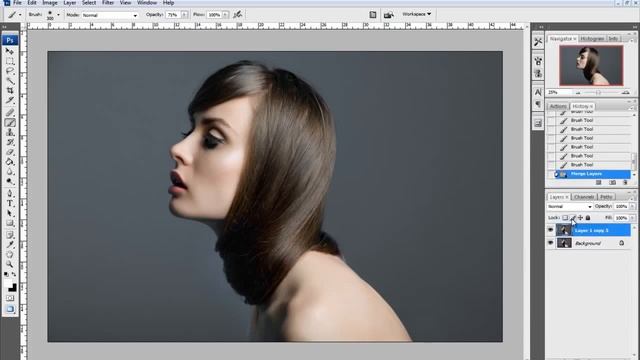Image resolution: width=640 pixels, height=360 pixels.
Task: Select the Notes tool
Action: coord(10,235)
